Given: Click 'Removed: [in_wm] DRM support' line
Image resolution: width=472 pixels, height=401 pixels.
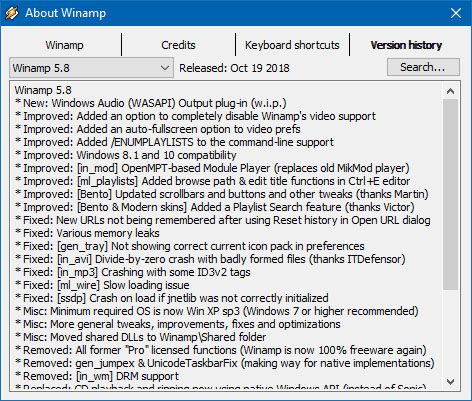Looking at the screenshot, I should tap(97, 376).
